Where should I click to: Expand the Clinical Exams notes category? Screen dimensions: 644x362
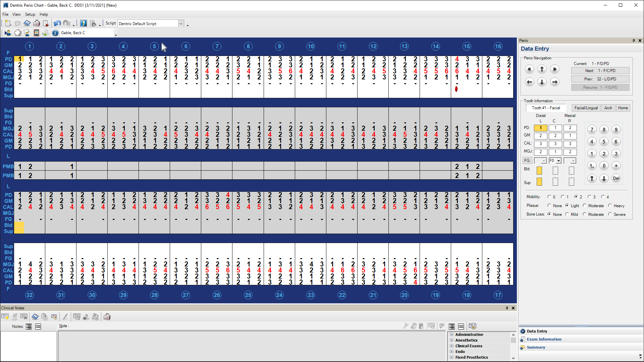tap(451, 346)
